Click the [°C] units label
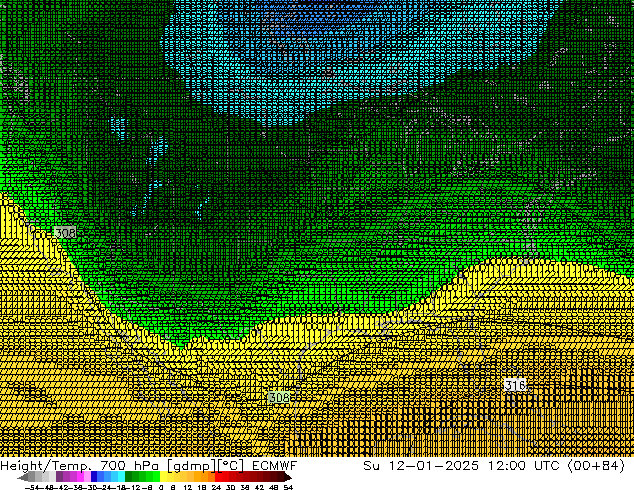Image resolution: width=634 pixels, height=490 pixels. [231, 466]
